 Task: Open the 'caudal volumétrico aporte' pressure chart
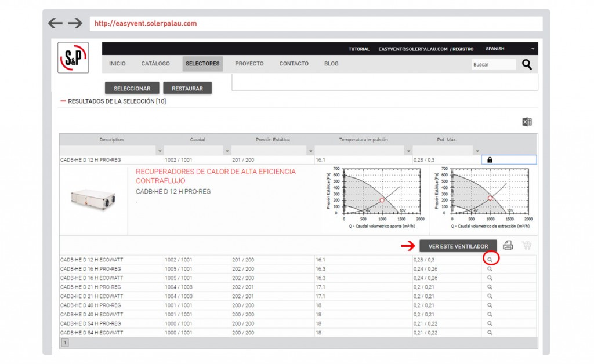tap(374, 198)
